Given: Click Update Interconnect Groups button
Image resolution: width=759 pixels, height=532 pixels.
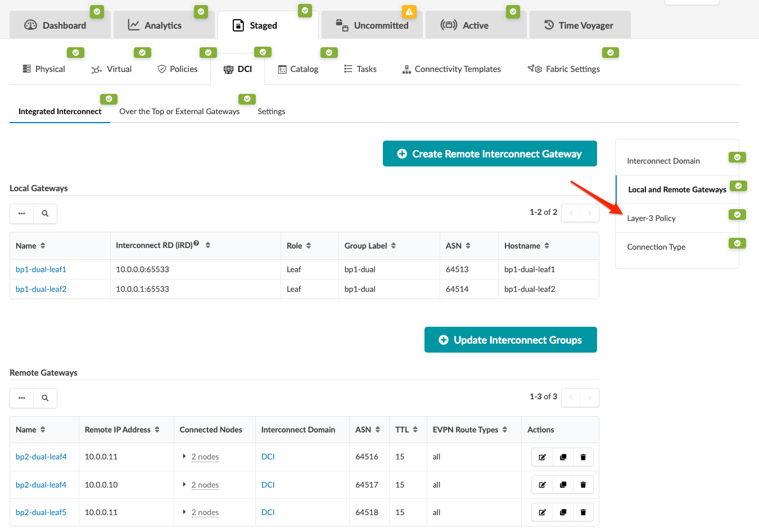Looking at the screenshot, I should tap(510, 340).
